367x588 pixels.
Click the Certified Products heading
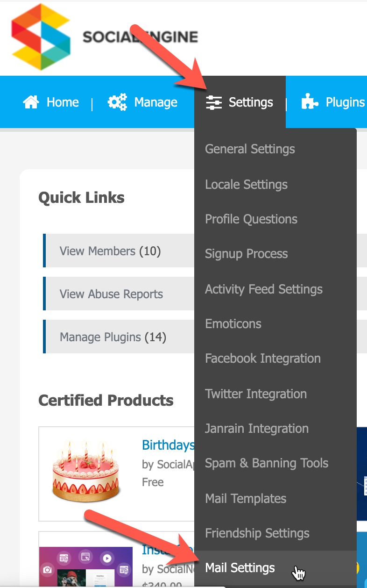(x=106, y=401)
